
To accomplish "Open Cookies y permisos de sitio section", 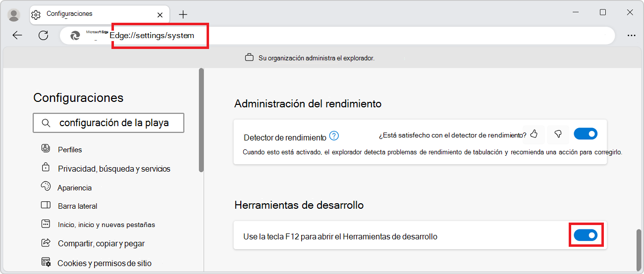I will 105,263.
